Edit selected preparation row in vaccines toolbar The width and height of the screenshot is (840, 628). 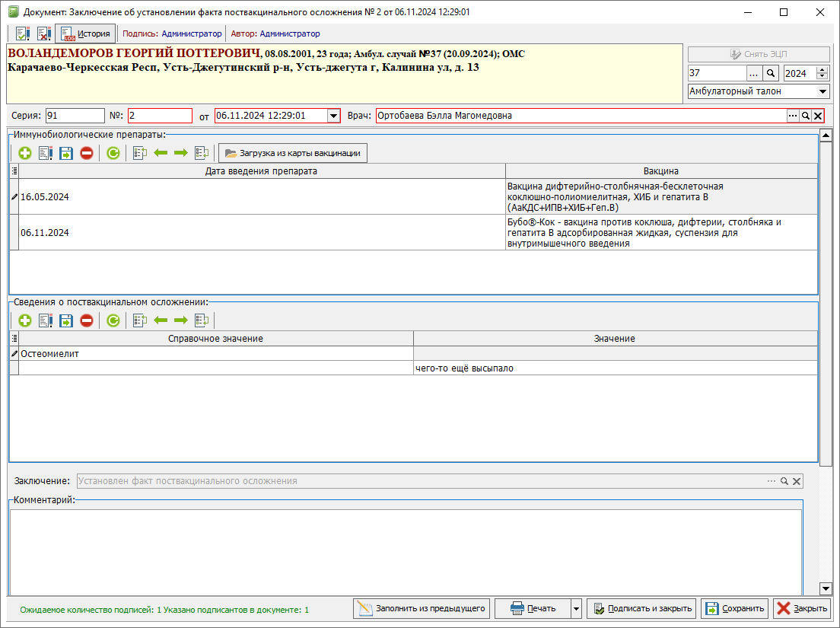tap(46, 153)
